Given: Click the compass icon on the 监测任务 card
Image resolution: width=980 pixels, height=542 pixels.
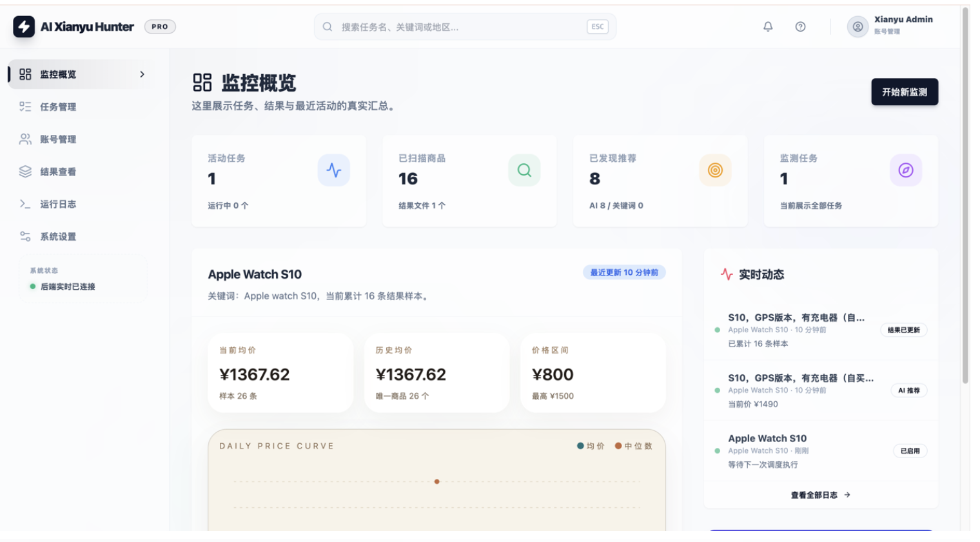Looking at the screenshot, I should tap(906, 170).
